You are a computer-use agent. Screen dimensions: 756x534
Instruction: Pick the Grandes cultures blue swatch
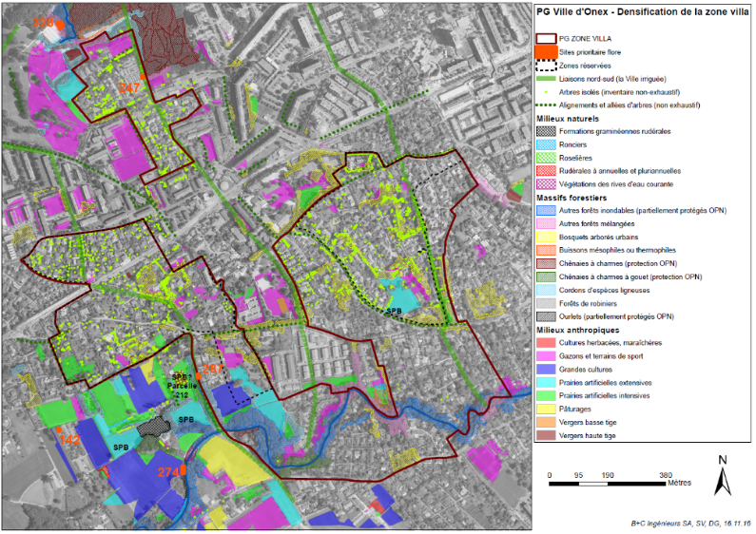[x=545, y=369]
